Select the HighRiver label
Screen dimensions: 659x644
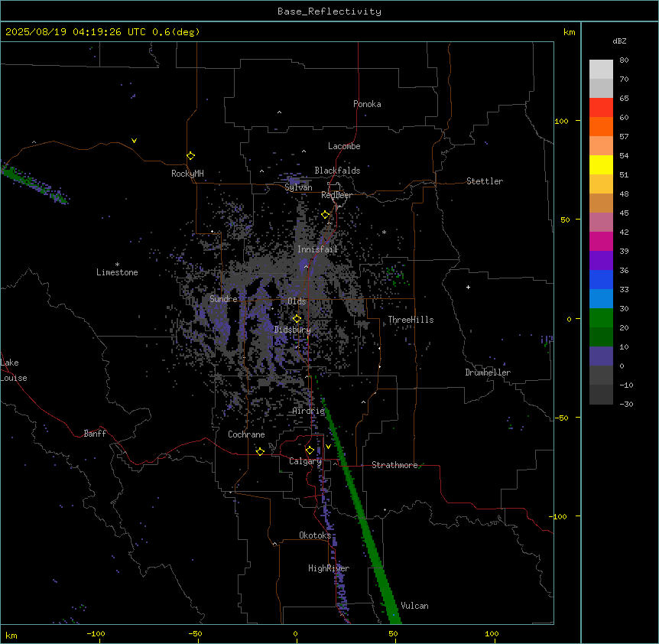(x=329, y=568)
